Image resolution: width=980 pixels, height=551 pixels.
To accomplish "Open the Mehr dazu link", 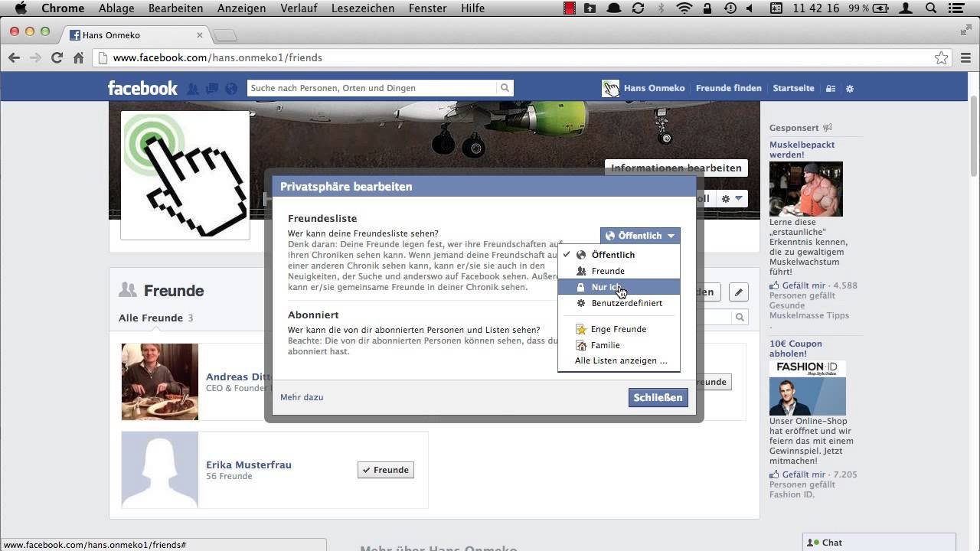I will [302, 397].
